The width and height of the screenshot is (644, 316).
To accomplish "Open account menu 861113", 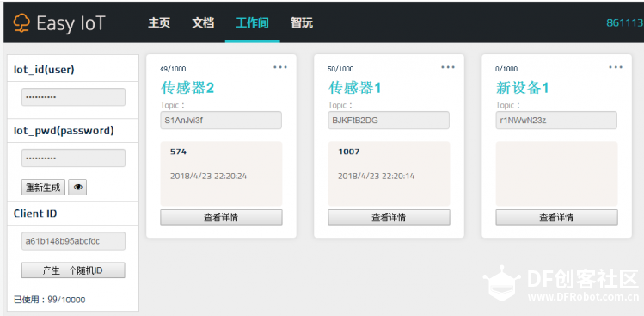I will 625,23.
